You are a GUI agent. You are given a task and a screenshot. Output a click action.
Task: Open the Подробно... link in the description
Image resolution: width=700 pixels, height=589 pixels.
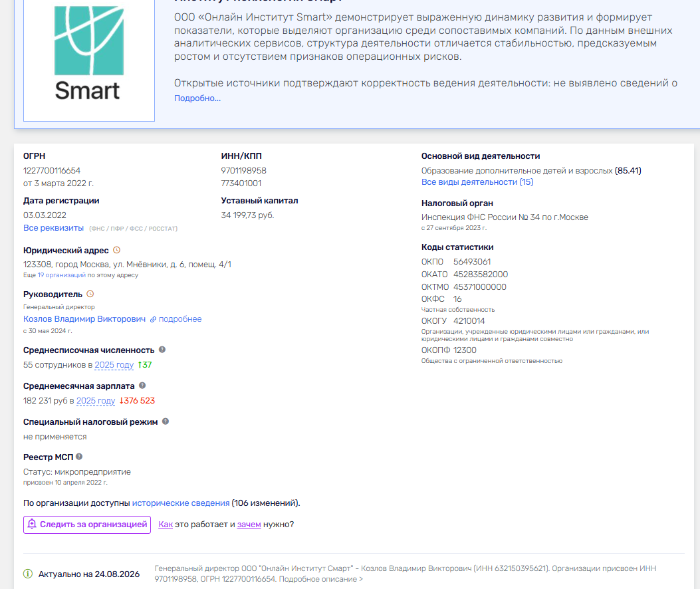point(197,98)
